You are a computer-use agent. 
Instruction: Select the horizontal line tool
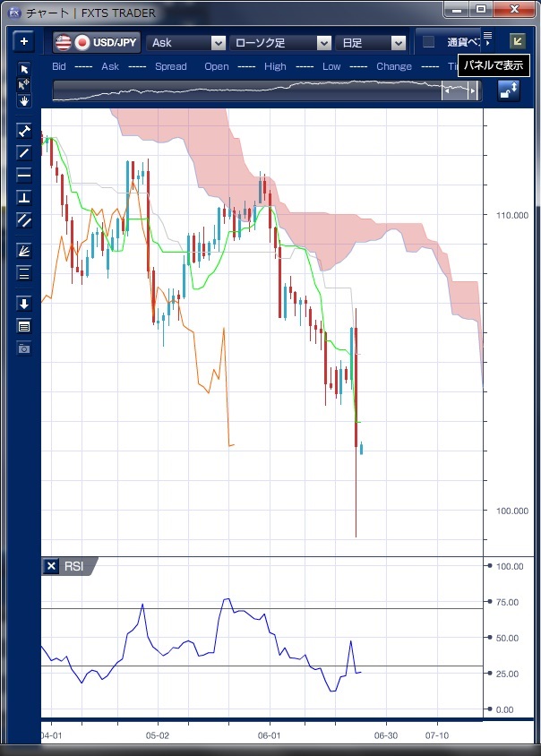pyautogui.click(x=24, y=175)
